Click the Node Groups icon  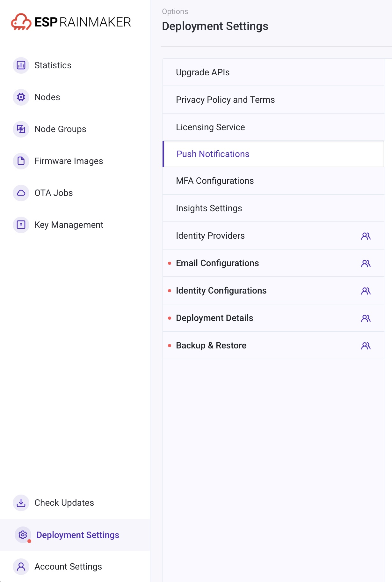tap(21, 129)
